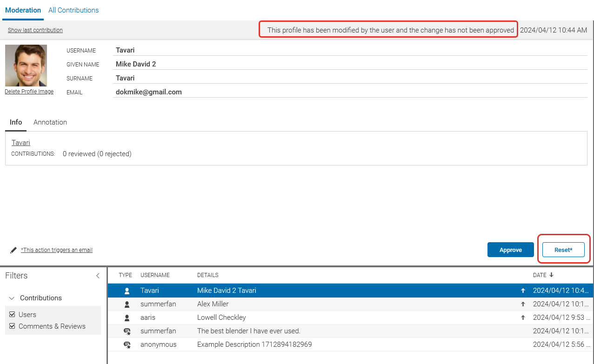Click the up arrow in Lowell Checkley row
The width and height of the screenshot is (594, 364).
[x=523, y=318]
